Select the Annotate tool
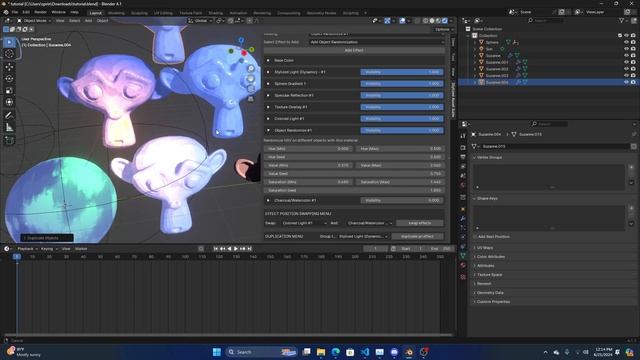The width and height of the screenshot is (640, 360). [x=9, y=116]
